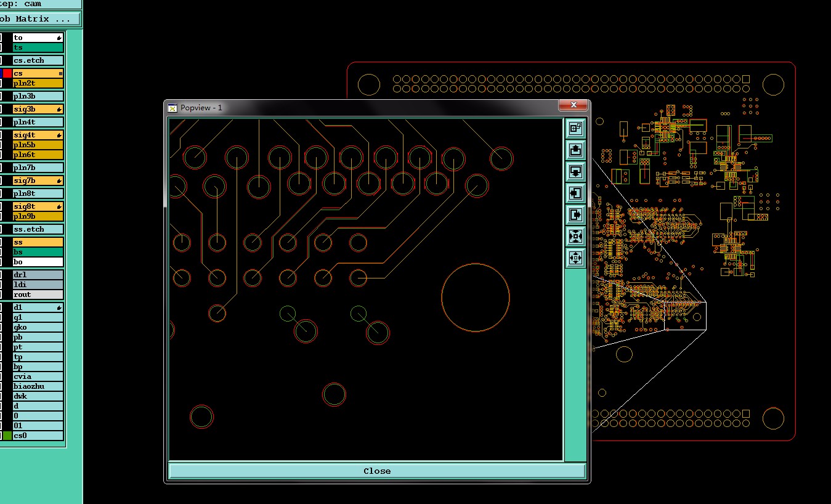Open the Job Matrix button
831x504 pixels.
[40, 19]
